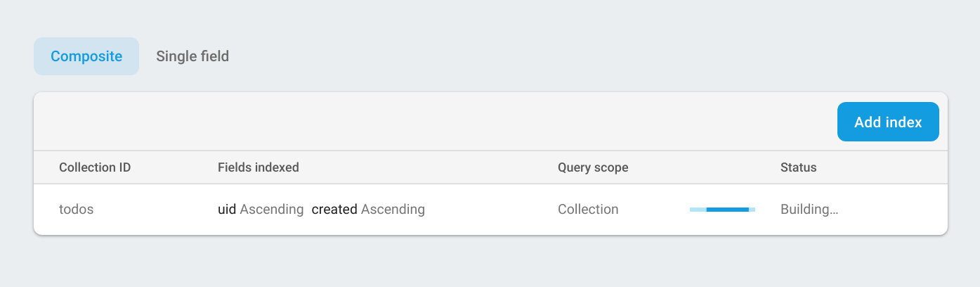Click the Status column header
This screenshot has width=980, height=287.
(798, 167)
